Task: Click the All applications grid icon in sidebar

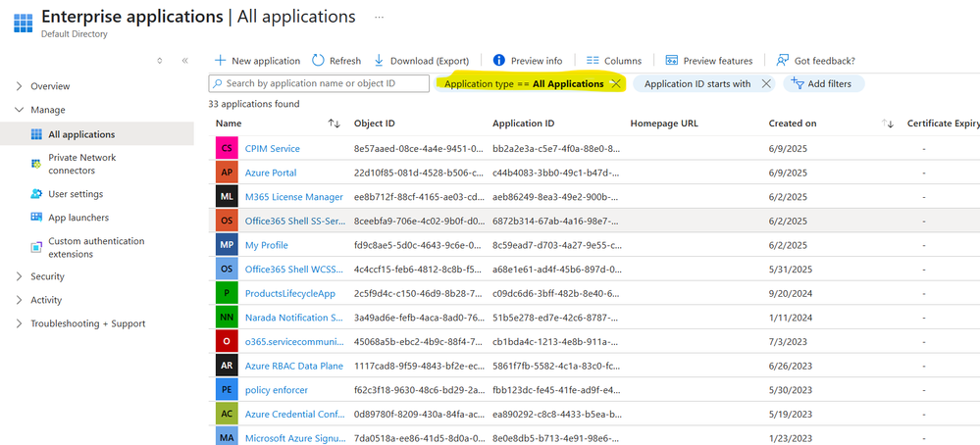Action: click(x=36, y=134)
